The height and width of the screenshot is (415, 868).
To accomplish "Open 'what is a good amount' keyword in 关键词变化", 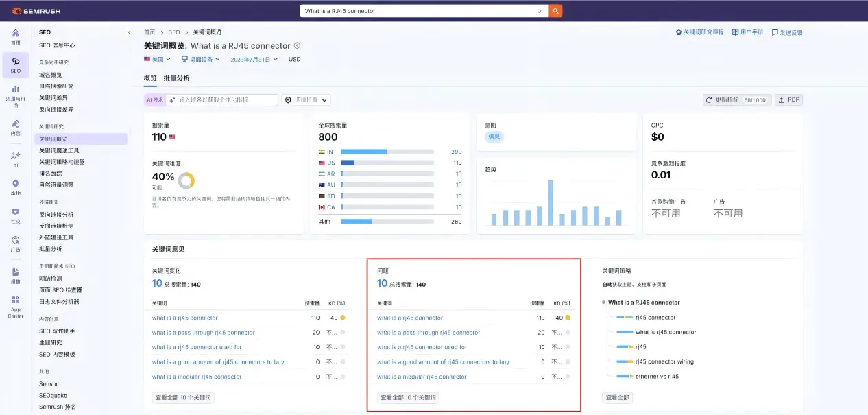I will coord(218,362).
